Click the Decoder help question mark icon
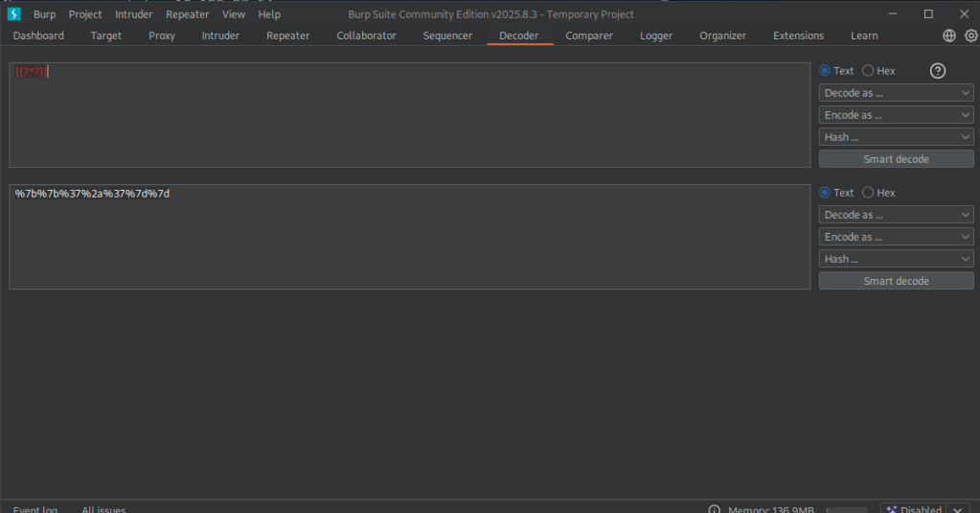980x513 pixels. 938,71
